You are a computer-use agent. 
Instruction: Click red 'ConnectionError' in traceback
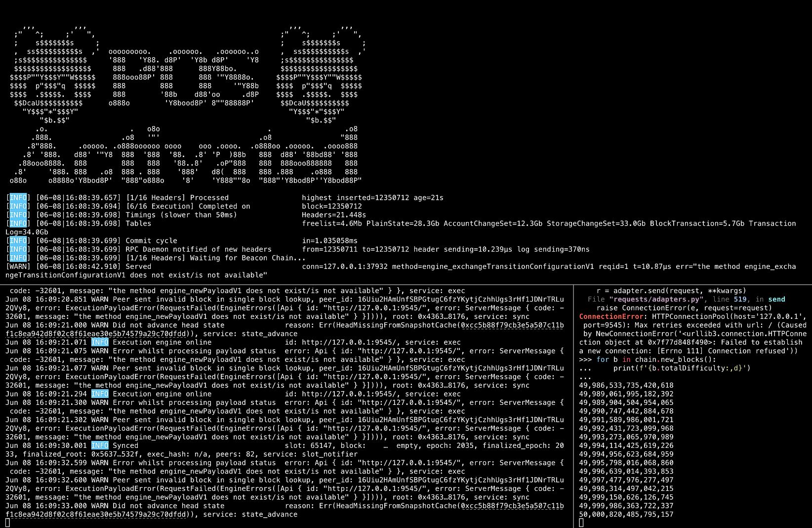point(611,316)
